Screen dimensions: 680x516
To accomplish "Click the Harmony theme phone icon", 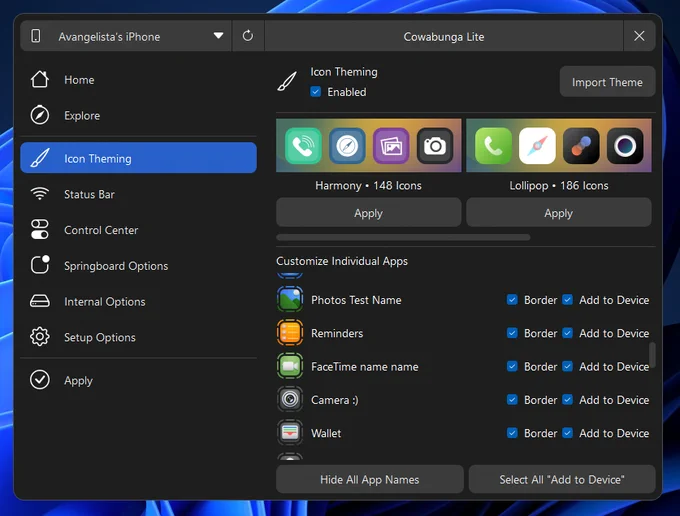I will 303,146.
